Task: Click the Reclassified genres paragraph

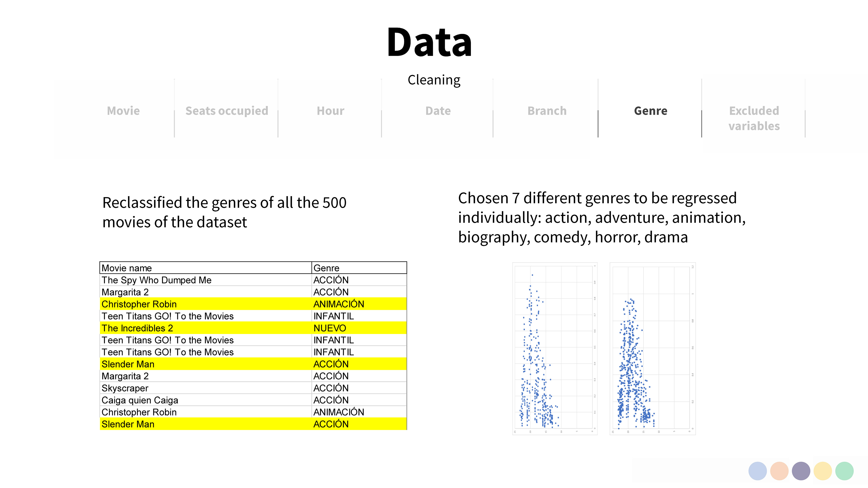Action: (224, 212)
